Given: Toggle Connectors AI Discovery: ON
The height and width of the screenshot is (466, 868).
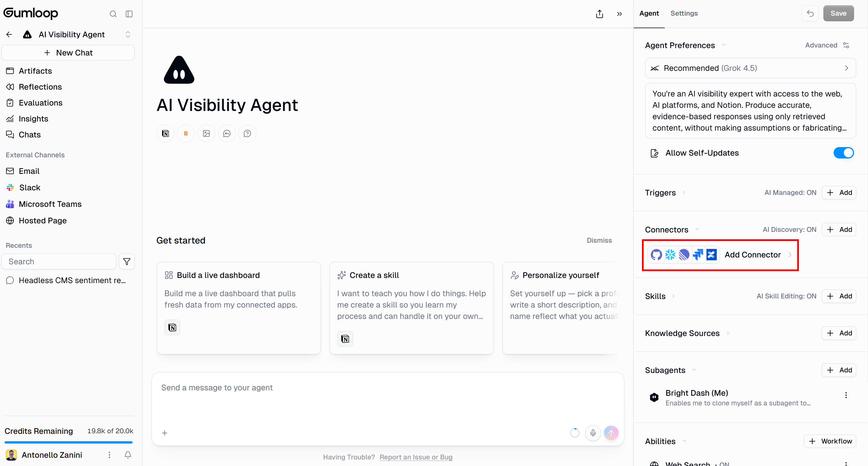Looking at the screenshot, I should tap(789, 230).
